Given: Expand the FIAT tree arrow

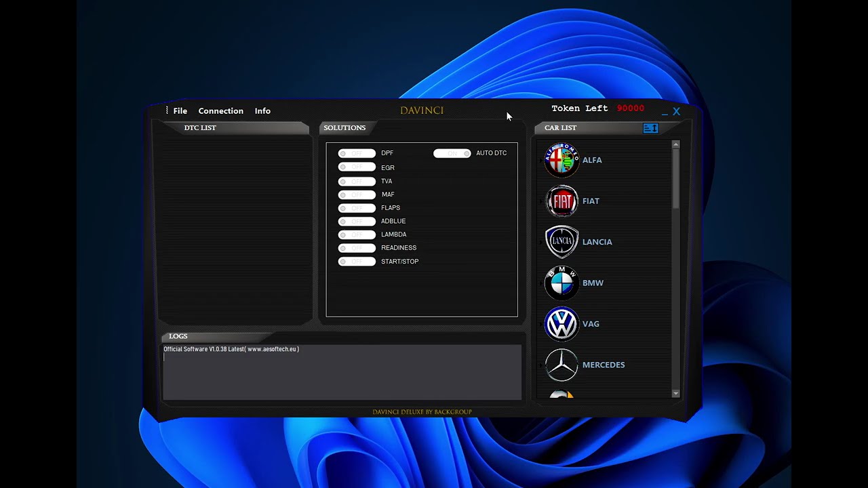Looking at the screenshot, I should click(x=541, y=201).
